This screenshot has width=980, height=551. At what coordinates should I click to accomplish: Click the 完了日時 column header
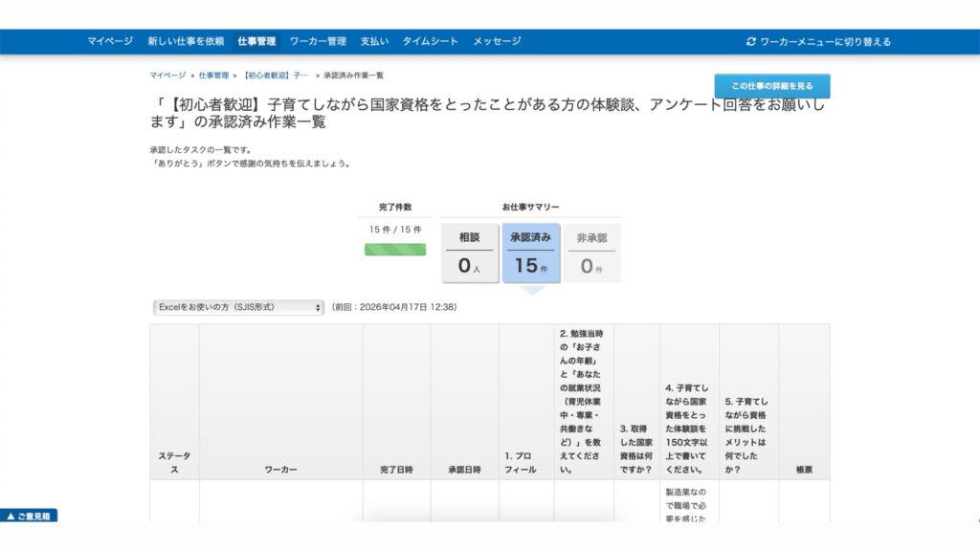pos(396,470)
